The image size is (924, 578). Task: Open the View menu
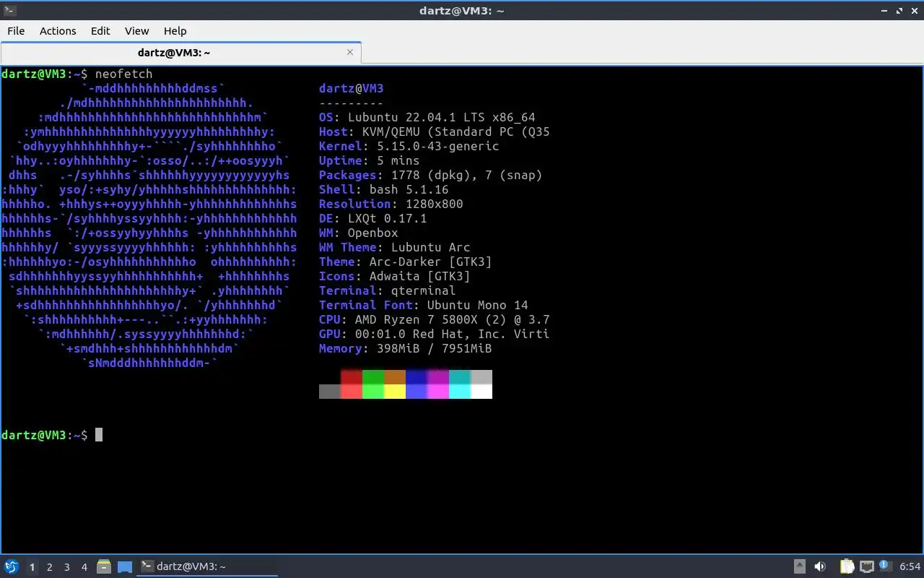click(x=136, y=31)
